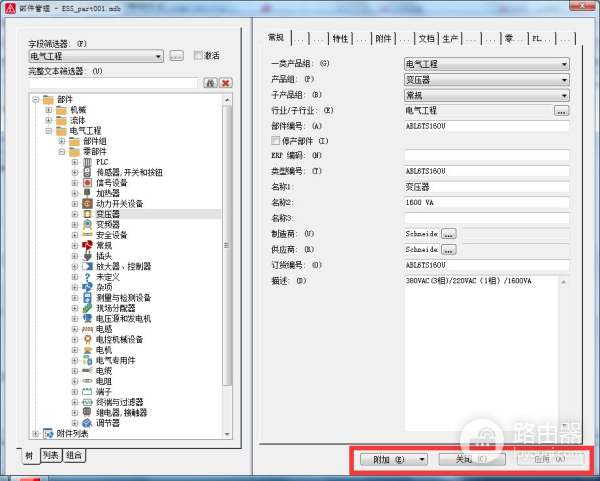Collapse the 零部件 tree node
The width and height of the screenshot is (600, 481).
[62, 152]
